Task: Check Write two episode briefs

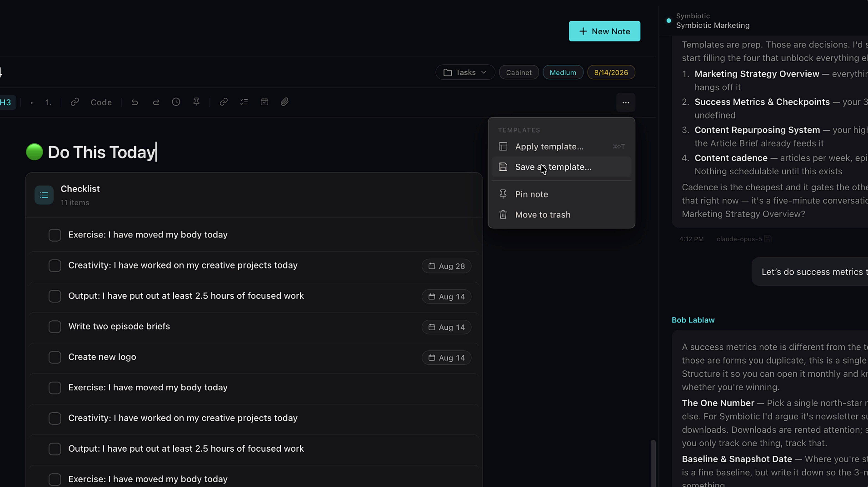Action: pos(55,327)
